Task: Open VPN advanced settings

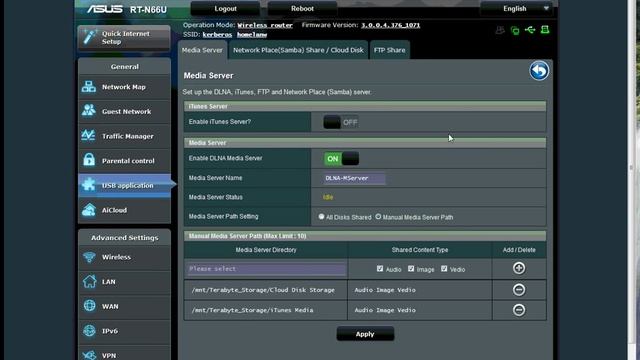Action: point(124,353)
